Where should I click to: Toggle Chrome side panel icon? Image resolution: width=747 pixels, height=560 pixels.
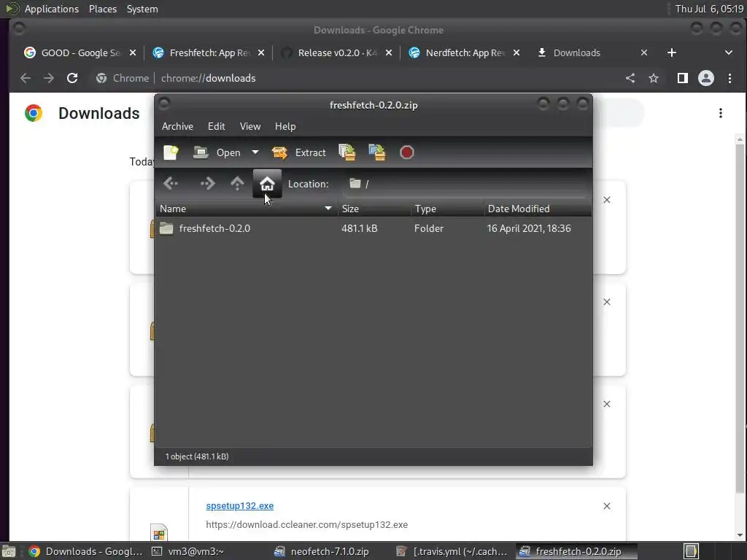point(683,78)
